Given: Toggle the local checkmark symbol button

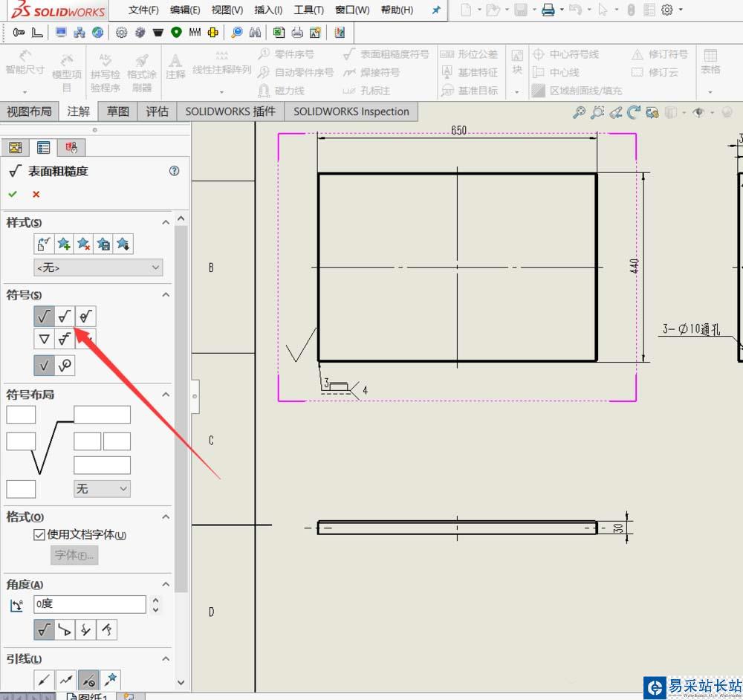Looking at the screenshot, I should pos(44,366).
